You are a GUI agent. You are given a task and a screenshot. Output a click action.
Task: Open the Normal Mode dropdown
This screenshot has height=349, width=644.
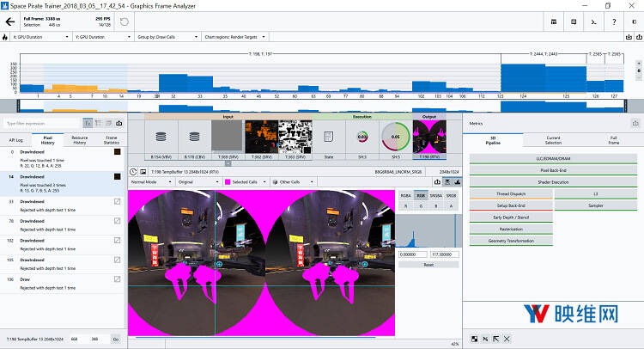coord(149,182)
